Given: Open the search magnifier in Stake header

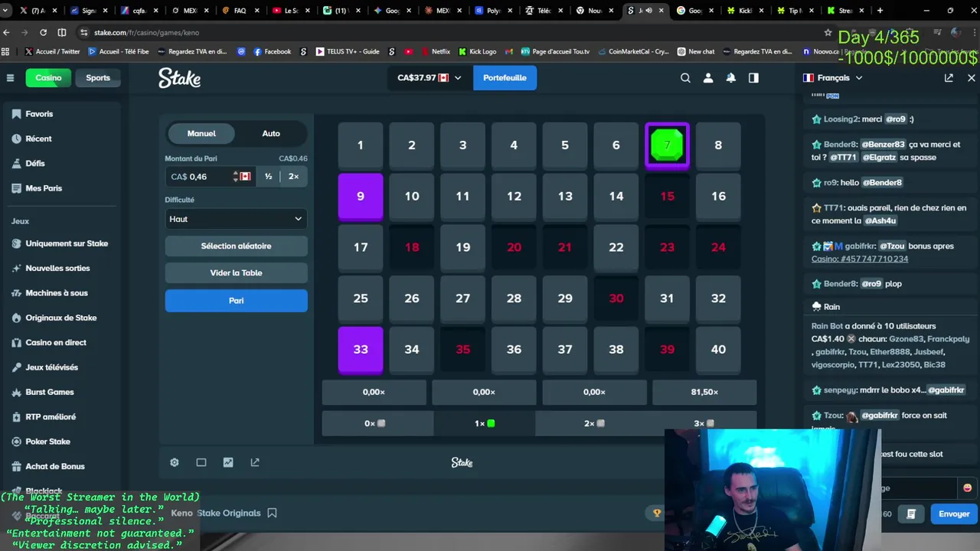Looking at the screenshot, I should pyautogui.click(x=685, y=78).
